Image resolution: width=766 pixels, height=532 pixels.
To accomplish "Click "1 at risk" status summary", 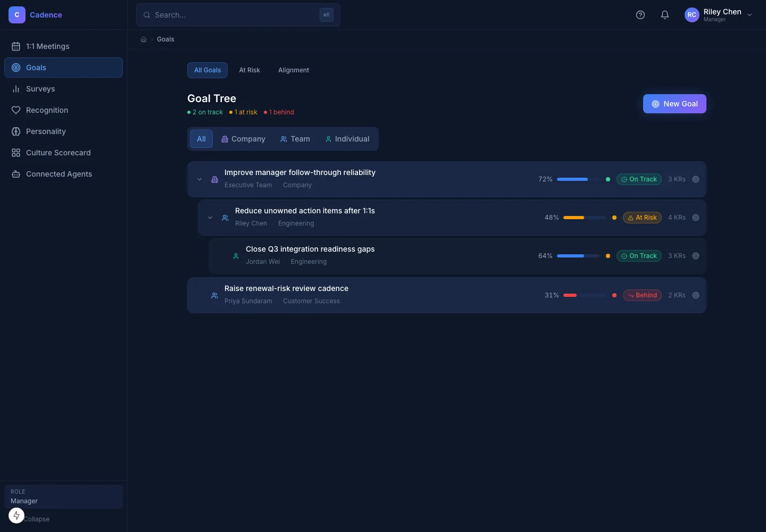I will click(x=244, y=112).
